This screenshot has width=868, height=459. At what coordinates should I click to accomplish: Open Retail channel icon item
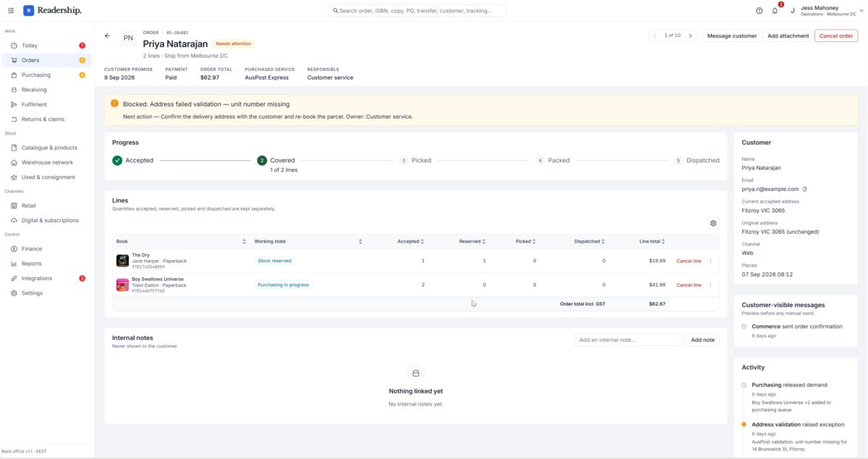click(x=46, y=206)
